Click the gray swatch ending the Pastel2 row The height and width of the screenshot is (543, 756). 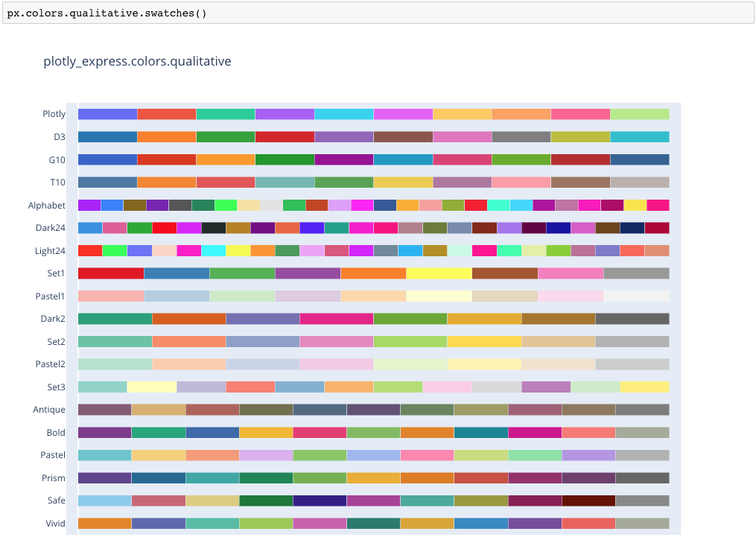coord(632,364)
